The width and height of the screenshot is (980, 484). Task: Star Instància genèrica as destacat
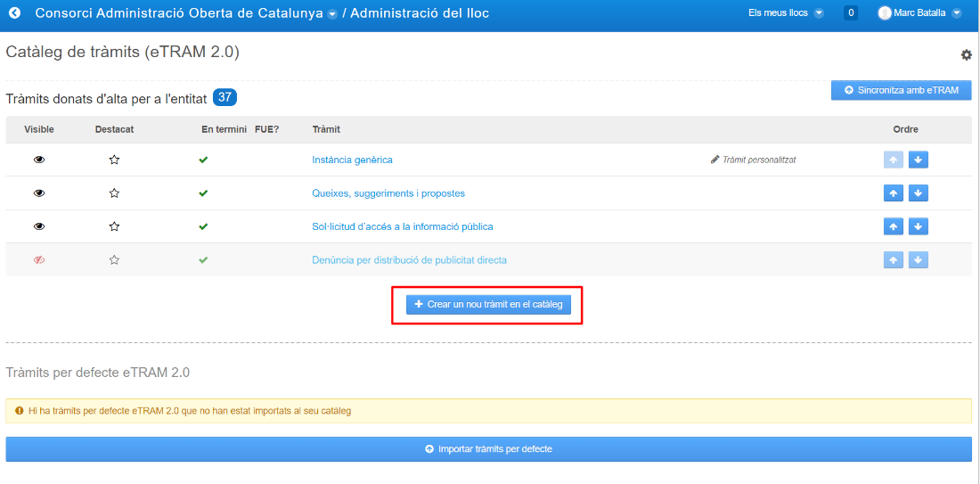point(114,160)
